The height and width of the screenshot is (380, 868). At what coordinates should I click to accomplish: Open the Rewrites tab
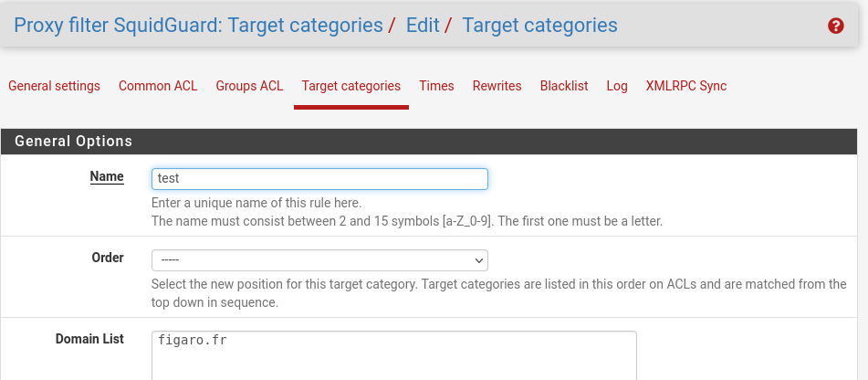click(x=497, y=86)
